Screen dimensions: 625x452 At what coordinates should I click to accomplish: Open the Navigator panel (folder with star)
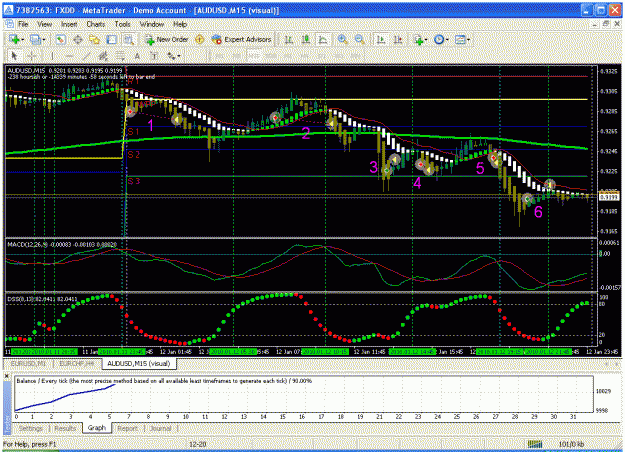pos(94,39)
